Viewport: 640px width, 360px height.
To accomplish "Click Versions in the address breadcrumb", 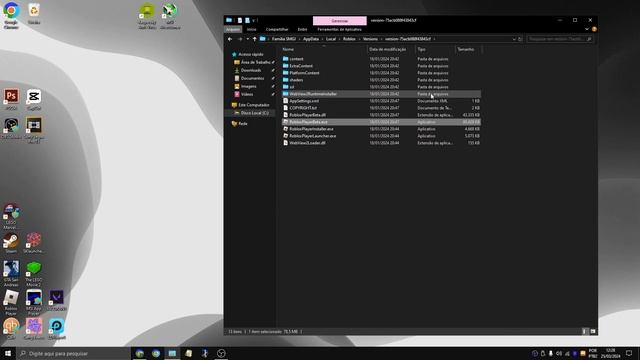I will tap(370, 39).
